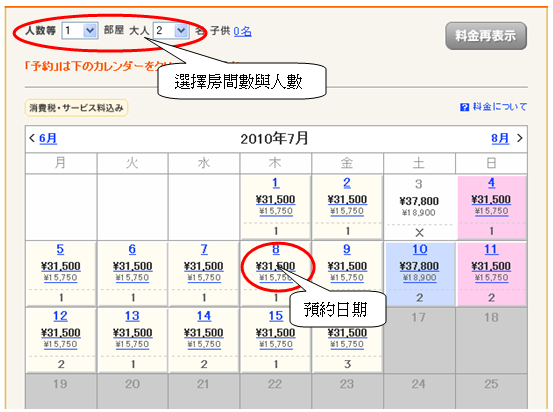Click the 2010年7月 calendar title

click(274, 138)
